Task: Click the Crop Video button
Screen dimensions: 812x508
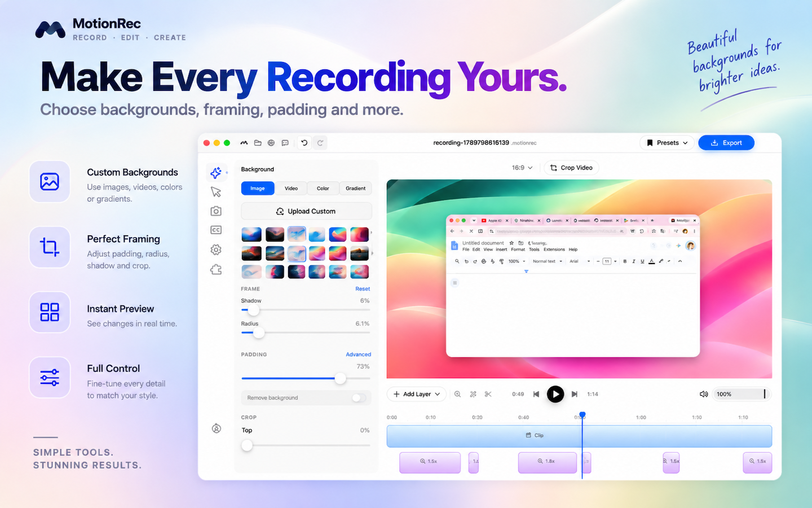Action: (571, 168)
